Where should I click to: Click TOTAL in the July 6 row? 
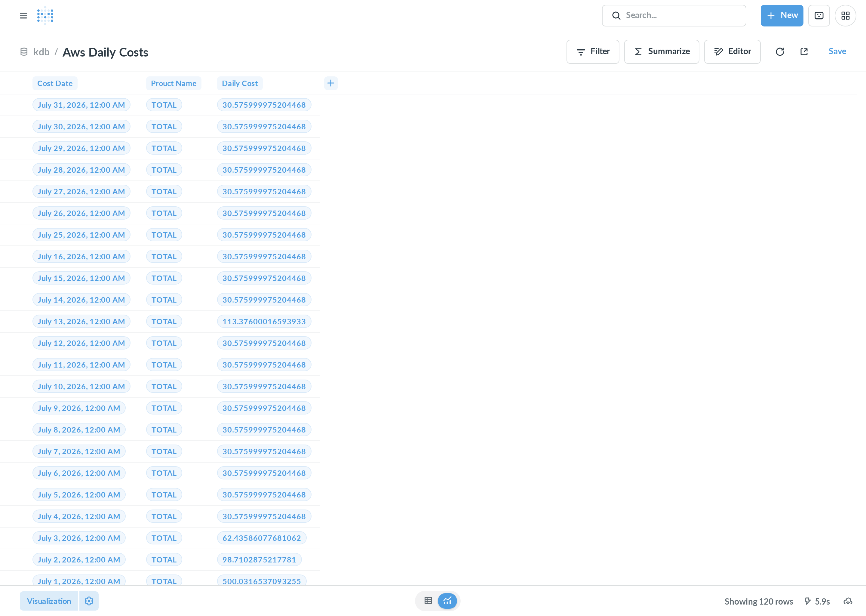(x=164, y=473)
